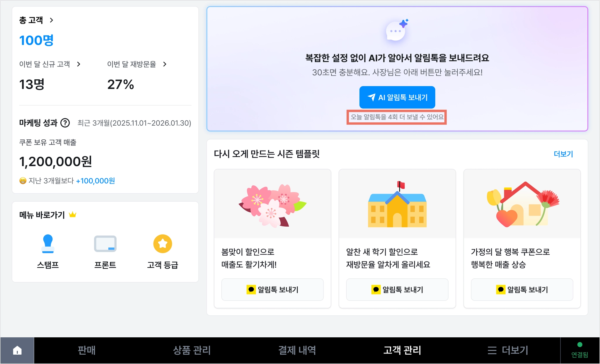The width and height of the screenshot is (600, 364).
Task: Open the 고객 등급 star icon
Action: 163,244
